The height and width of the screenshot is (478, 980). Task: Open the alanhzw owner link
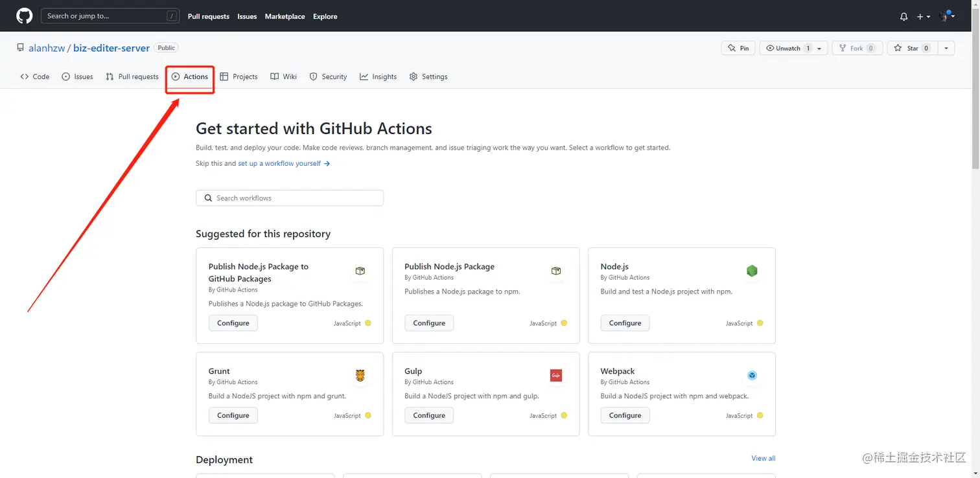point(47,48)
